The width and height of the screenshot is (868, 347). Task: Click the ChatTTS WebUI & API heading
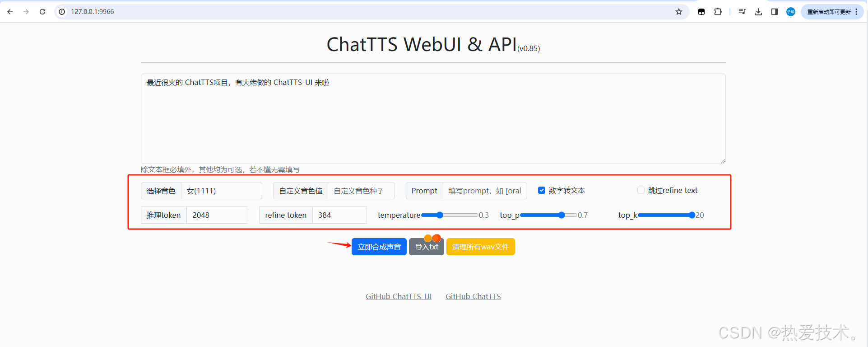(x=422, y=45)
